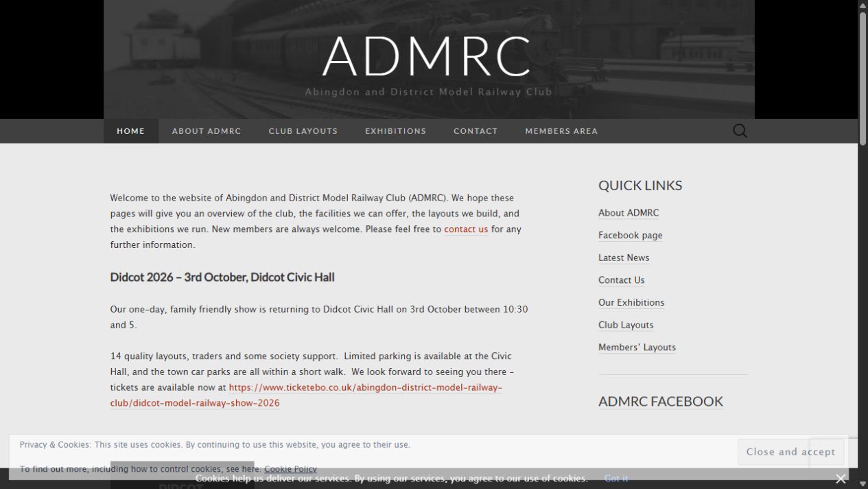Open the Cookie Policy link
868x489 pixels.
[290, 469]
